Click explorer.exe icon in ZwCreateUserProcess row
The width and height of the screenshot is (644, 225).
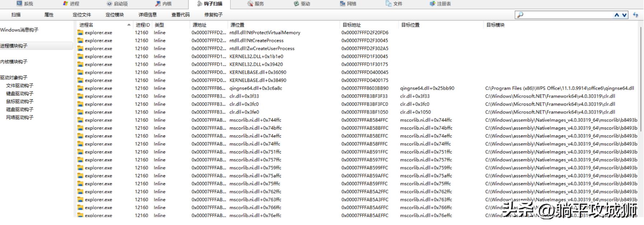(80, 48)
